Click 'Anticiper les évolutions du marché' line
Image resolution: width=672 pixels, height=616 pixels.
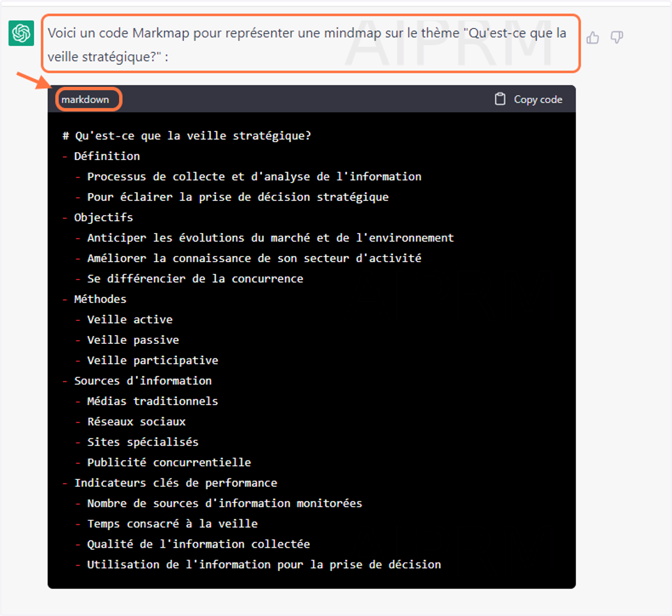point(270,238)
